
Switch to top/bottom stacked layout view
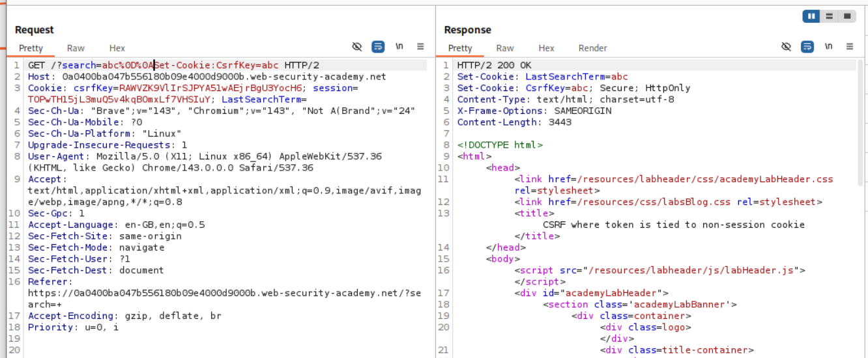(829, 16)
